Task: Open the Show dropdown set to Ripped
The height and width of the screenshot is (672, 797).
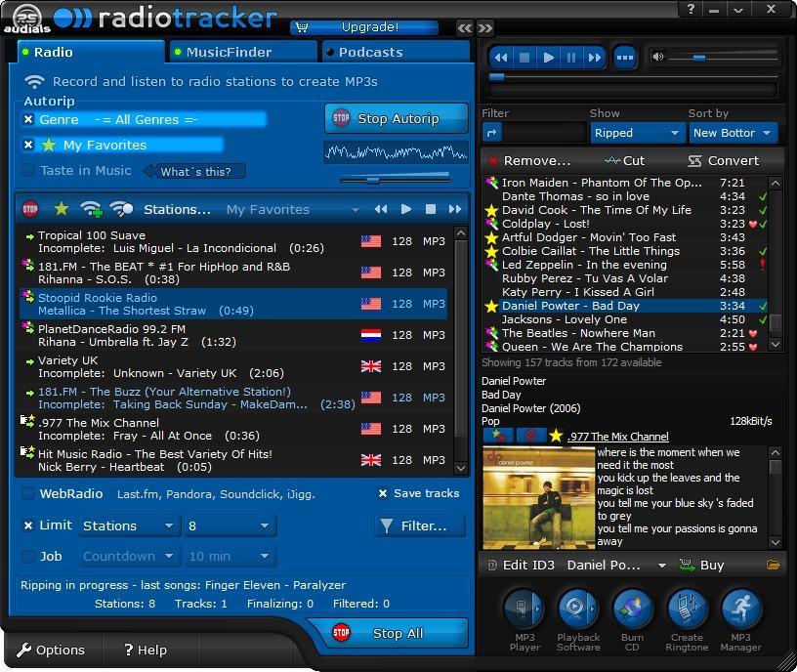Action: (x=637, y=133)
